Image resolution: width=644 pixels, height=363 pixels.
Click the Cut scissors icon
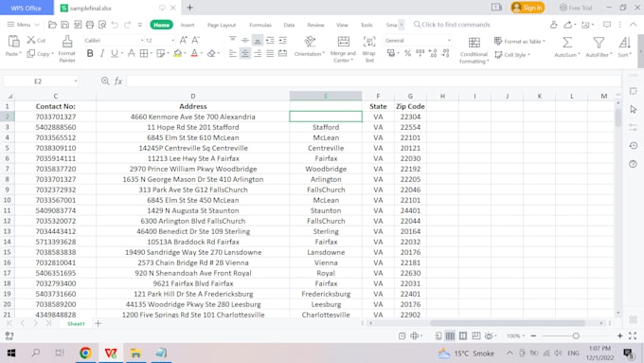click(x=31, y=40)
